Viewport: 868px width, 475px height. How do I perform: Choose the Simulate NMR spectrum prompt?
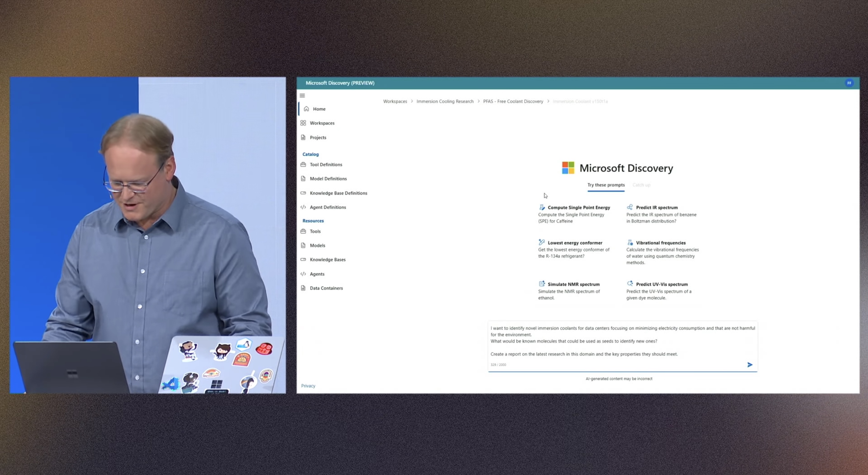coord(569,290)
